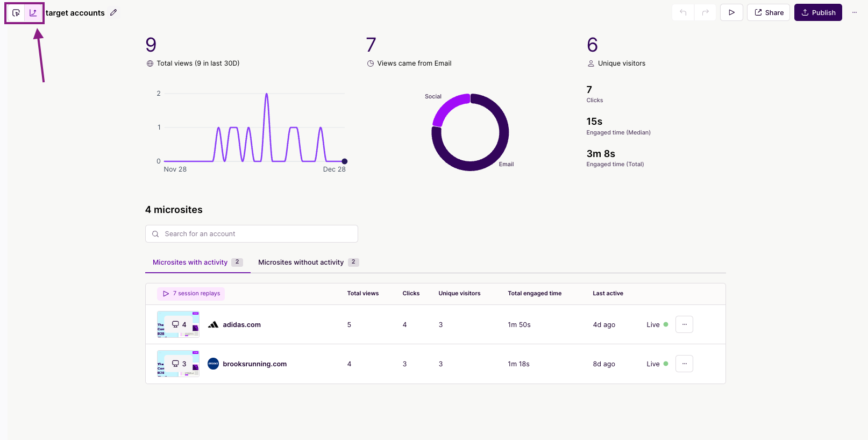Click the redo arrow icon
The height and width of the screenshot is (440, 868).
click(705, 12)
